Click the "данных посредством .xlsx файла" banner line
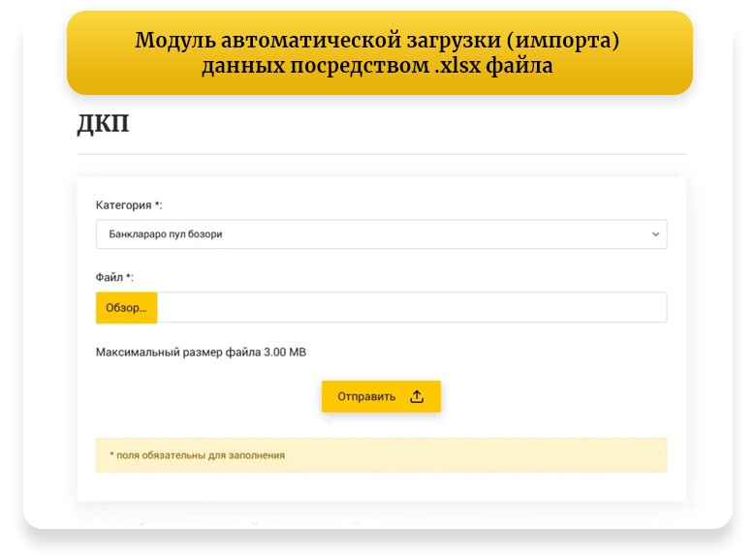This screenshot has width=756, height=559. (378, 66)
